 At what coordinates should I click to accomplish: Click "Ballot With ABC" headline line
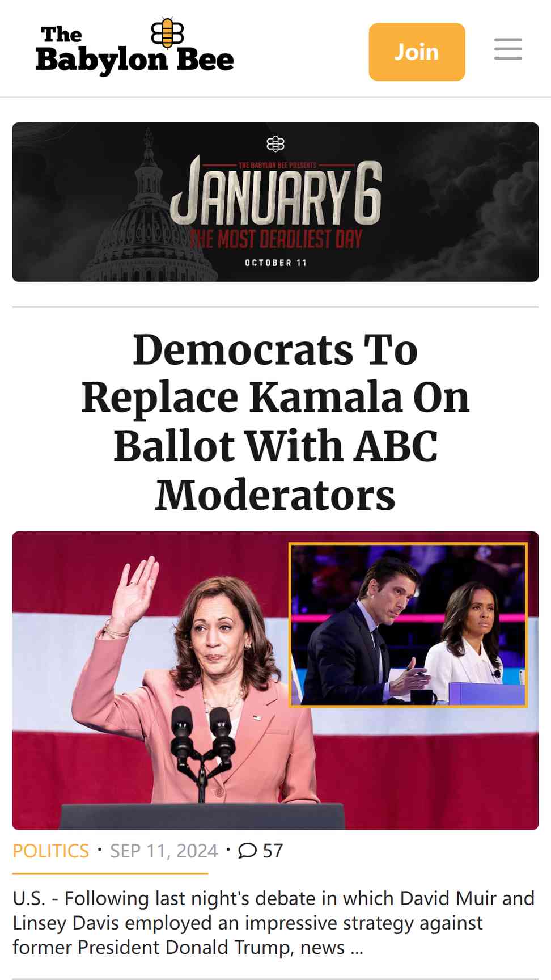pyautogui.click(x=275, y=446)
